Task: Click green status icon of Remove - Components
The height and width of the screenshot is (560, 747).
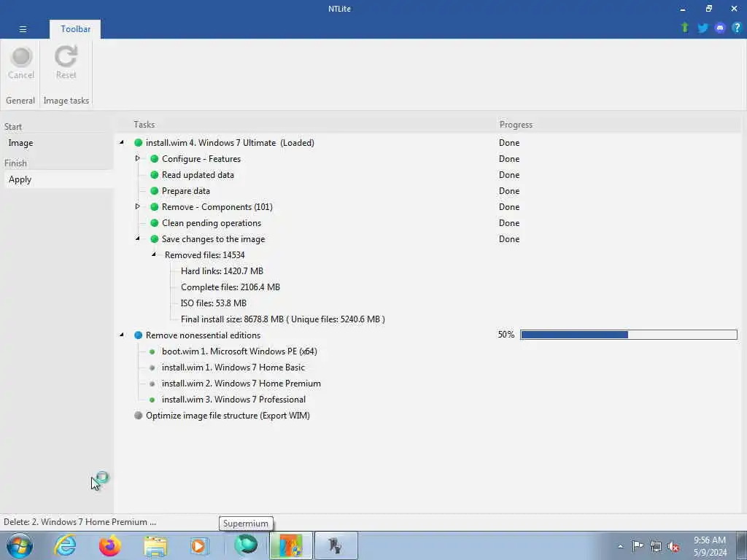Action: 155,206
